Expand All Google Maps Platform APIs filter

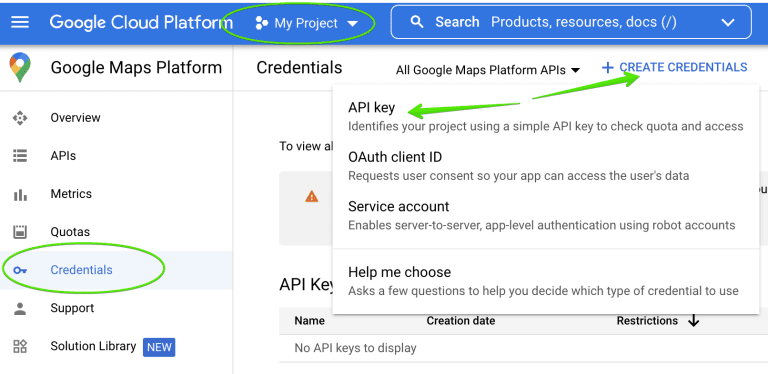488,70
